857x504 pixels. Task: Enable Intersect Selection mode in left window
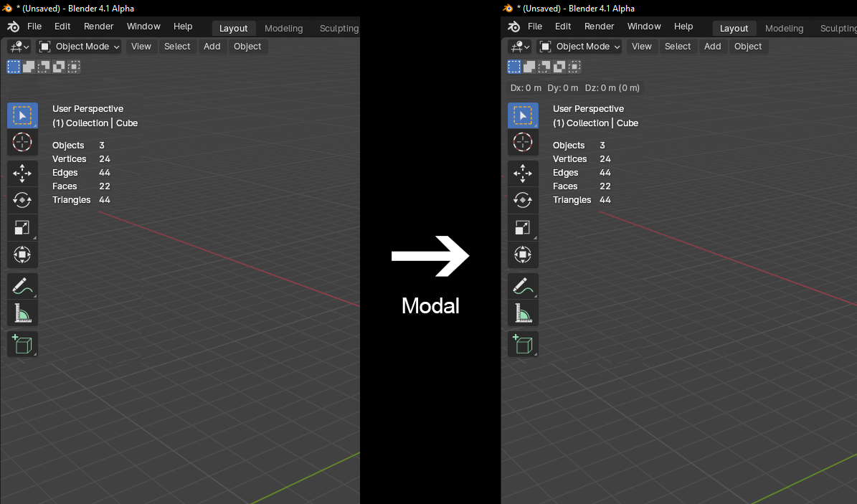(x=74, y=67)
